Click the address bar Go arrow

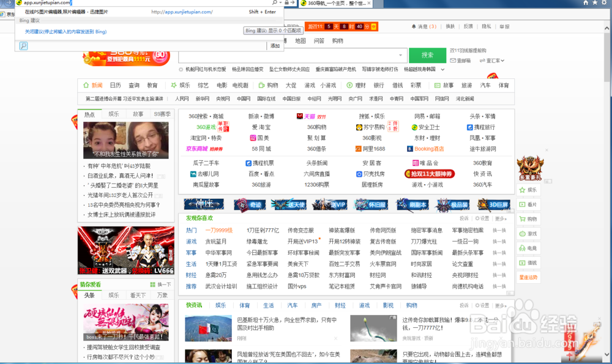[x=293, y=2]
